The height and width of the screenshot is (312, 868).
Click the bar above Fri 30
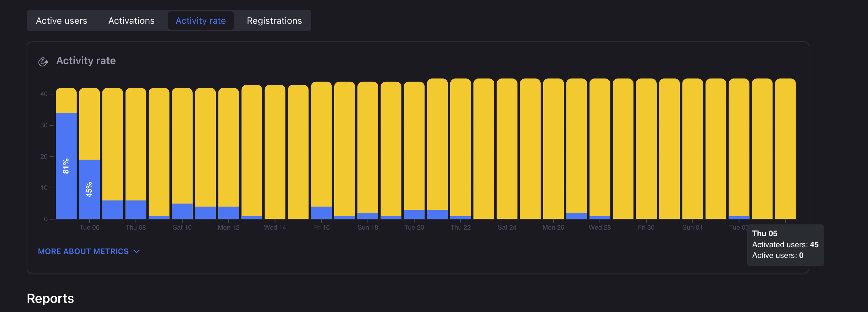[x=646, y=149]
